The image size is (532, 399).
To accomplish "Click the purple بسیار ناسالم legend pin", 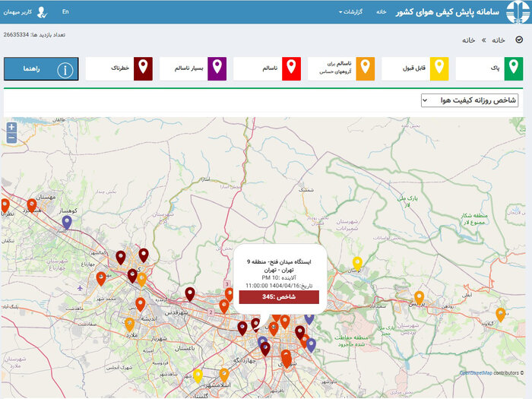I will tap(216, 68).
